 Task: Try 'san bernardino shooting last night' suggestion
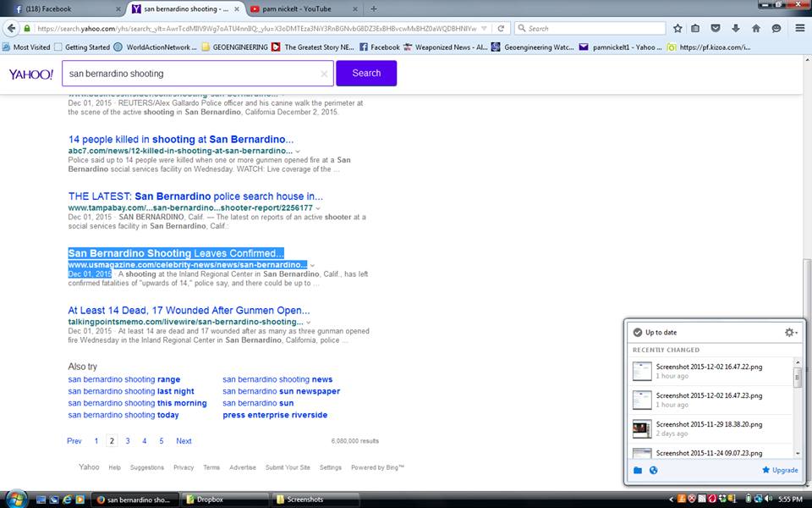tap(131, 391)
